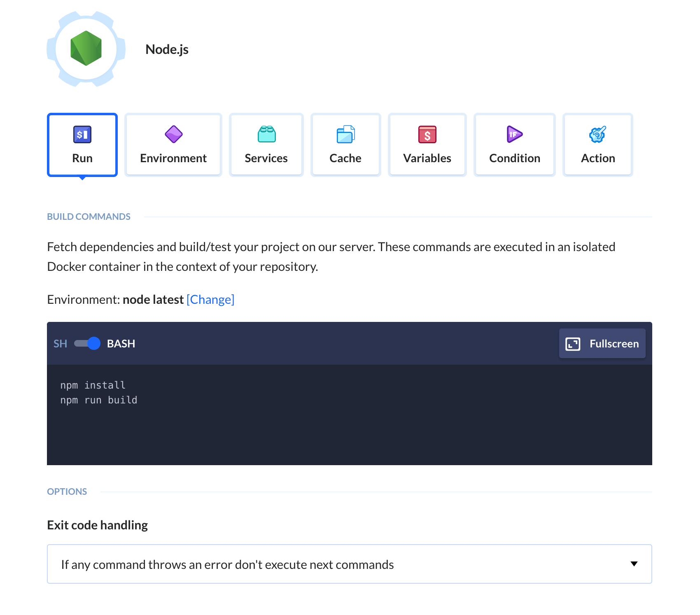The width and height of the screenshot is (700, 615).
Task: Click the teal Services brick icon
Action: click(266, 134)
